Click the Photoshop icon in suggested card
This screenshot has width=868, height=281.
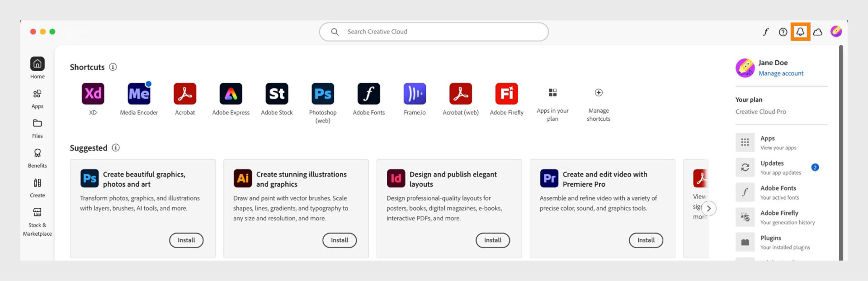[x=90, y=178]
